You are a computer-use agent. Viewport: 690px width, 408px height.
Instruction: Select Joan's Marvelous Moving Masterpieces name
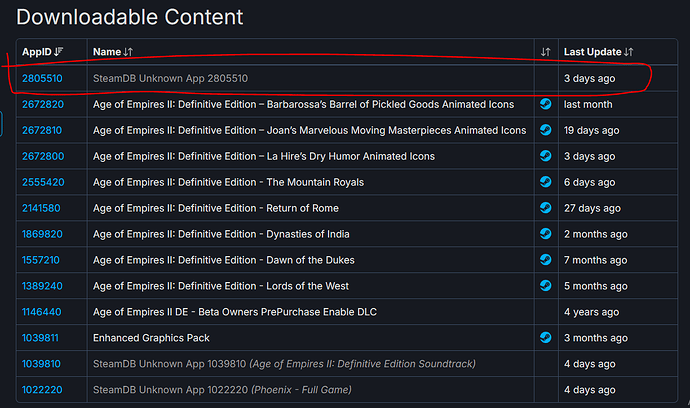coord(309,130)
